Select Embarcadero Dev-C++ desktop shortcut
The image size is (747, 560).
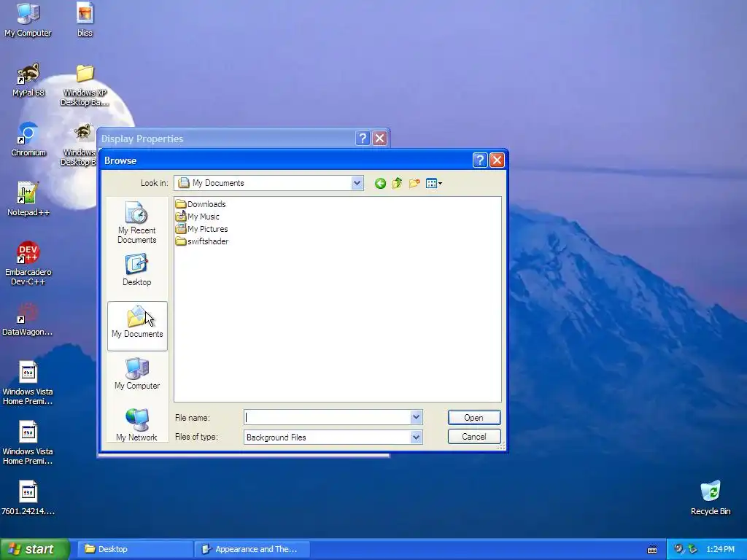click(28, 263)
